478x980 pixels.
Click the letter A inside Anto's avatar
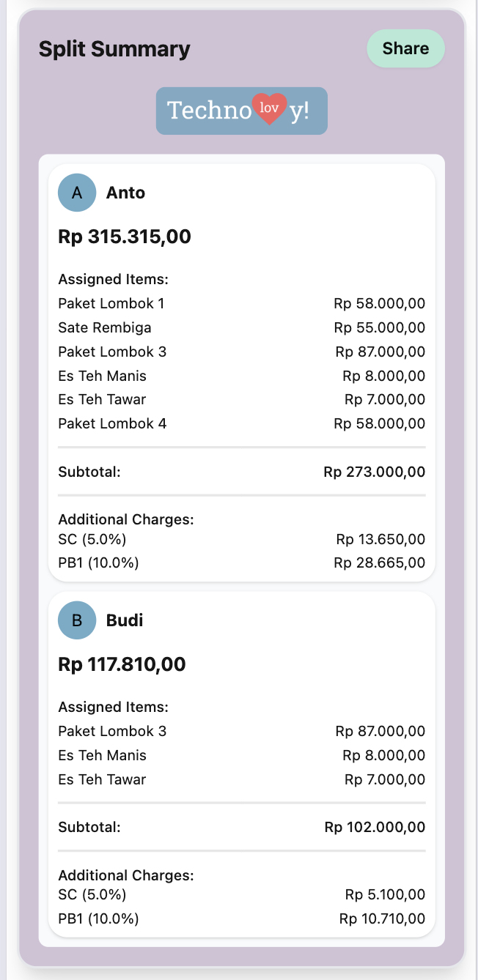(76, 192)
